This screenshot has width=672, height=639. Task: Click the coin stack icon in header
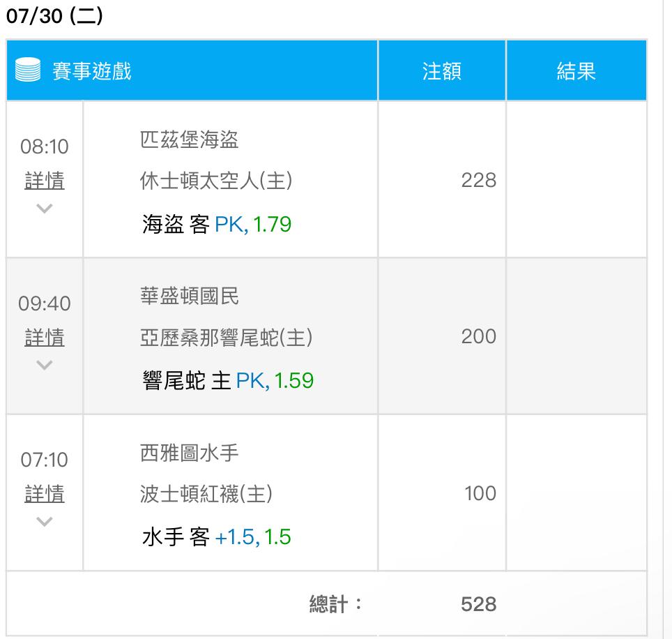click(x=28, y=69)
